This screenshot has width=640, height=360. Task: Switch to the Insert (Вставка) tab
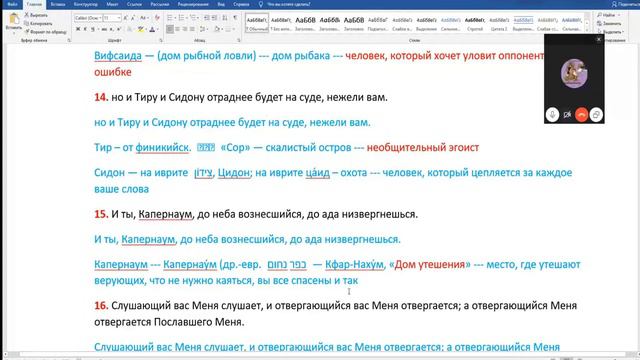coord(58,4)
